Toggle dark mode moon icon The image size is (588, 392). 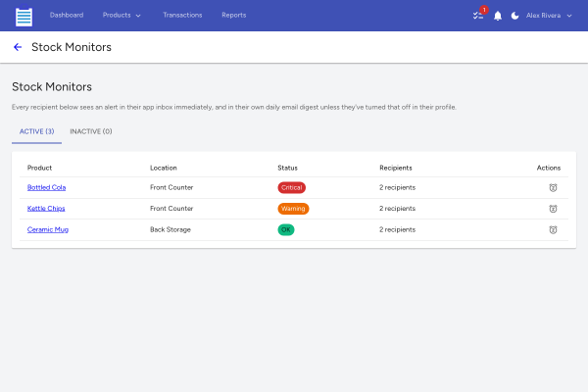pyautogui.click(x=514, y=16)
